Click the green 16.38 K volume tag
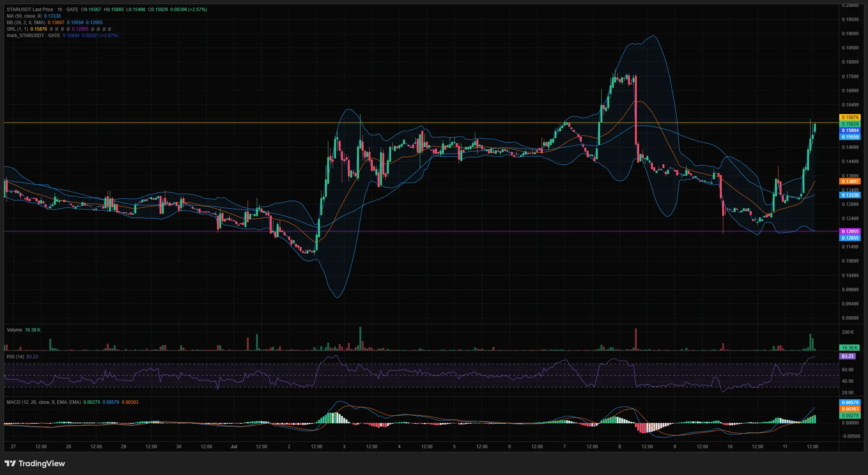868x475 pixels. pos(849,348)
